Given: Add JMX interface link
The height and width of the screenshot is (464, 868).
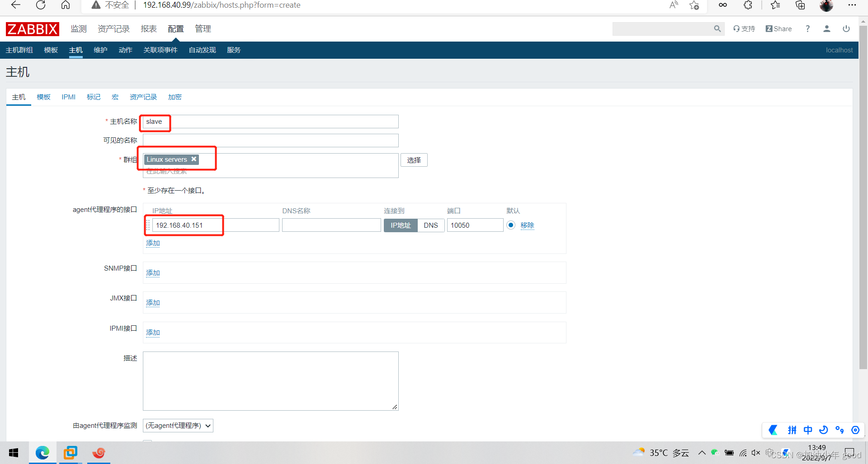Looking at the screenshot, I should [153, 303].
